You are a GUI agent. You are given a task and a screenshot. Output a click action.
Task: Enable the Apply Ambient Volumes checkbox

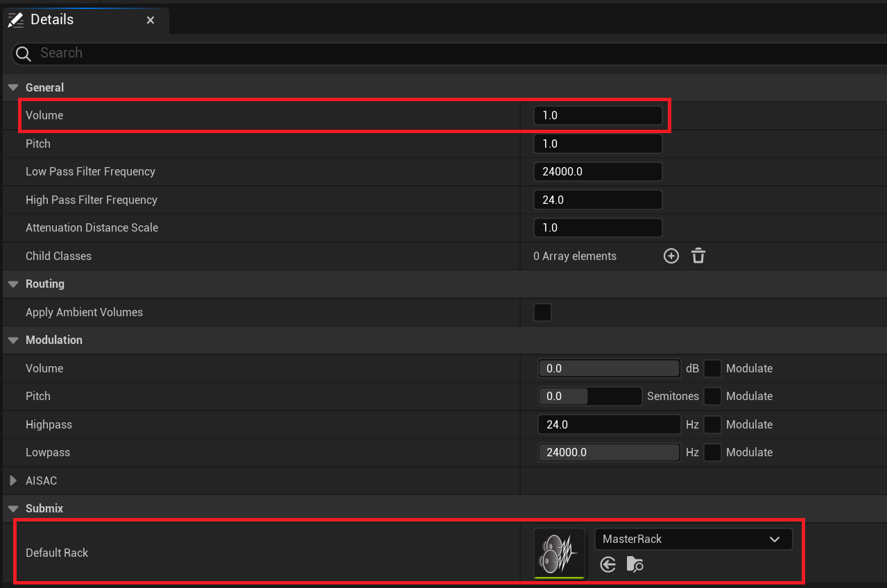tap(542, 312)
